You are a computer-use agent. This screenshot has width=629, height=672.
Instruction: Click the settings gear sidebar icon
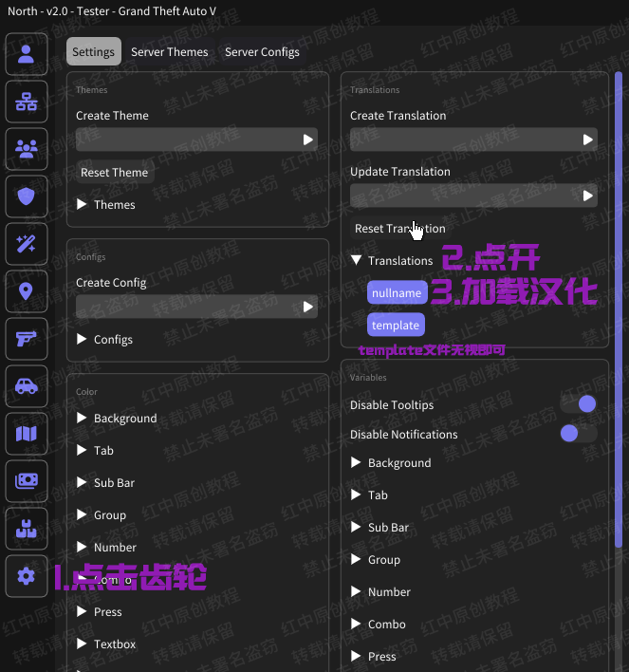pos(26,575)
